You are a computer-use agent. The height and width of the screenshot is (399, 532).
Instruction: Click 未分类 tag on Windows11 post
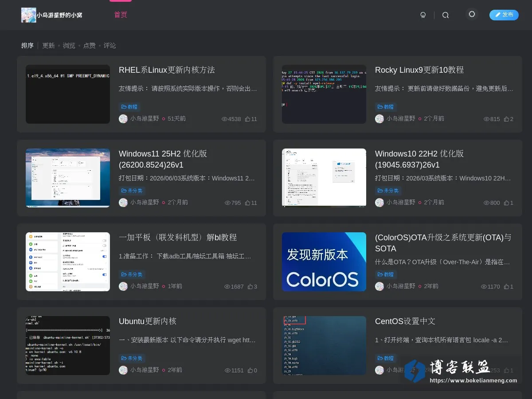[132, 191]
